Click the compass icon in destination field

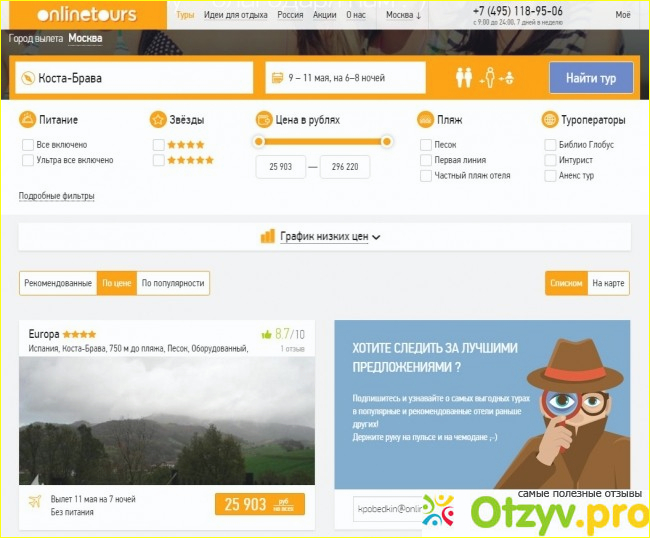click(29, 78)
